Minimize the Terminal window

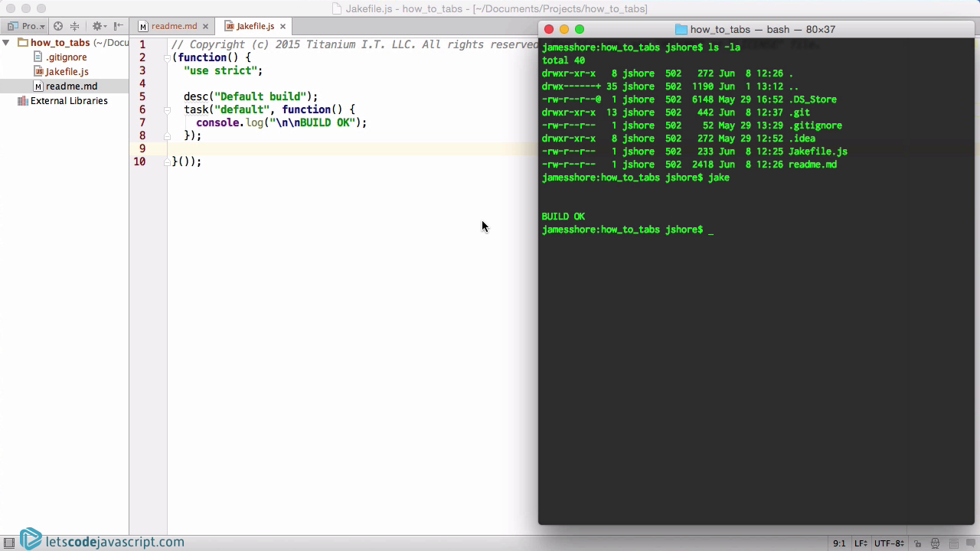tap(564, 29)
